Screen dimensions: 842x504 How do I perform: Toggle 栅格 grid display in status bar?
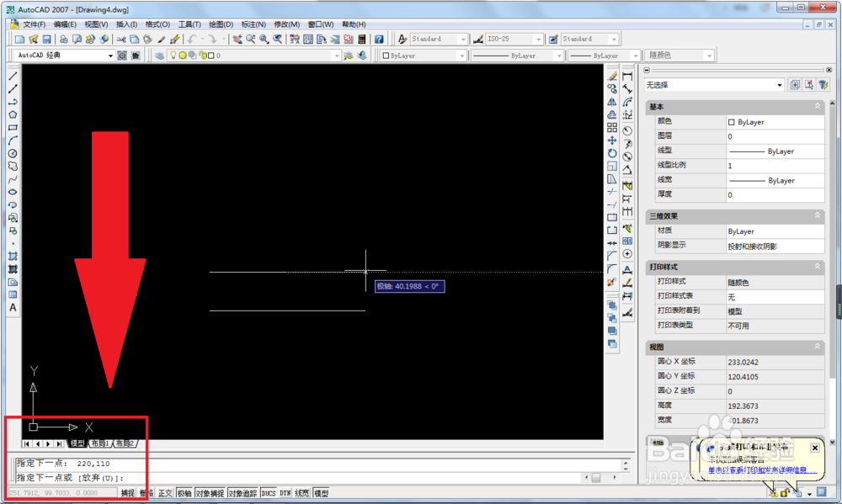[x=146, y=493]
